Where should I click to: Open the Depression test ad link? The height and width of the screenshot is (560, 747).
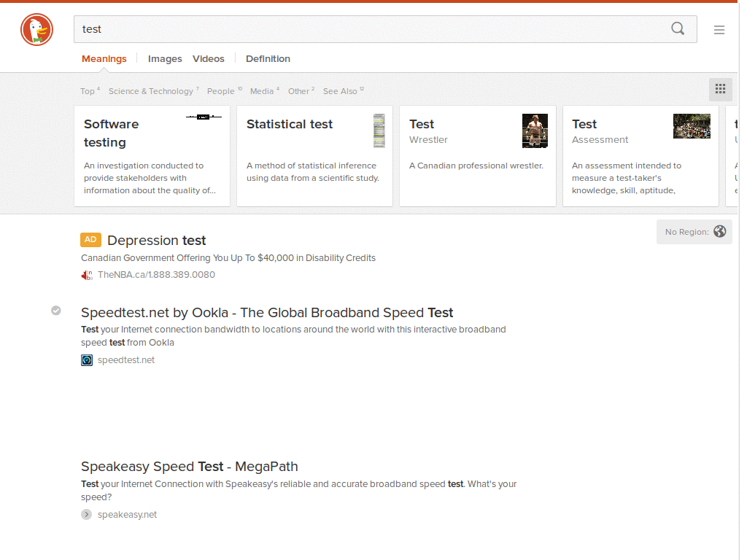point(156,240)
